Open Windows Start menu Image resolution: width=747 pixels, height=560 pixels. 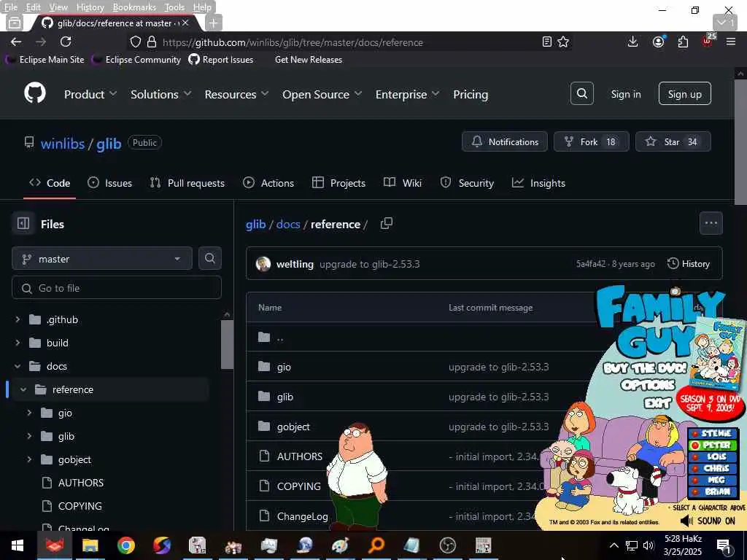click(18, 545)
